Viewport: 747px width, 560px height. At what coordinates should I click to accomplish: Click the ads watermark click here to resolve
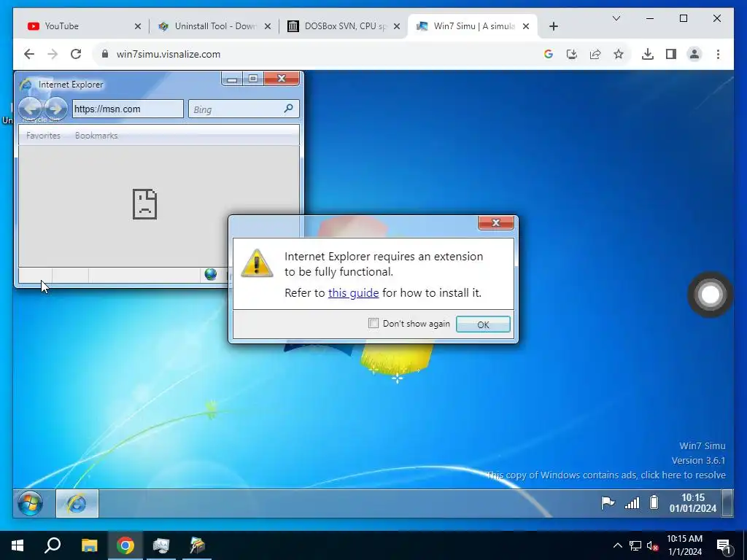coord(606,475)
